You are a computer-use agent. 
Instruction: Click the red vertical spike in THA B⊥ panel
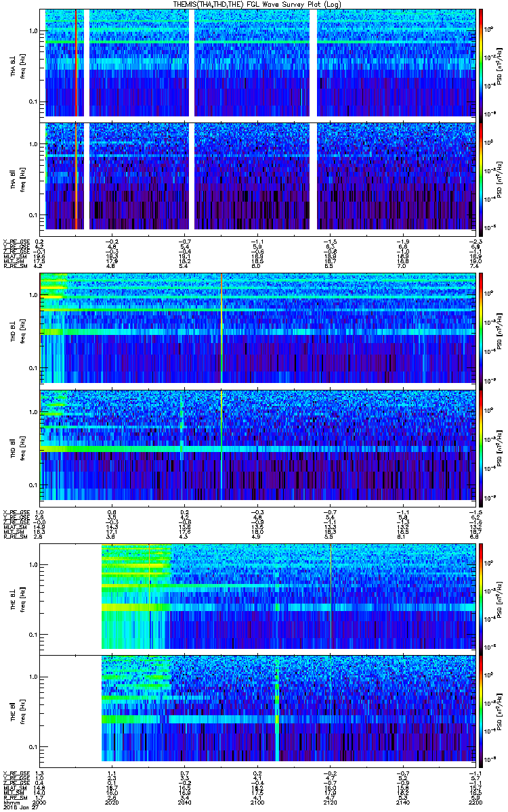click(77, 63)
